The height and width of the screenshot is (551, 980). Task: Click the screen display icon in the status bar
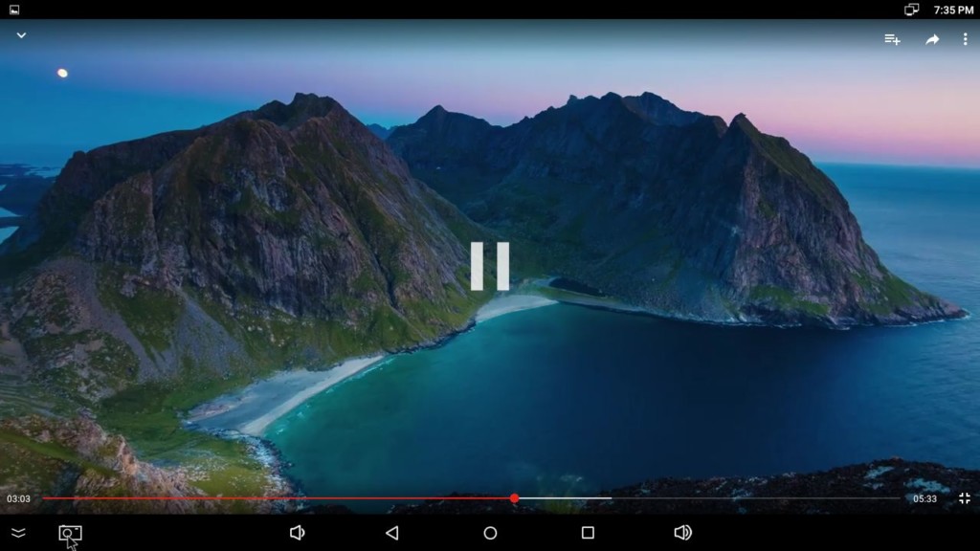911,10
